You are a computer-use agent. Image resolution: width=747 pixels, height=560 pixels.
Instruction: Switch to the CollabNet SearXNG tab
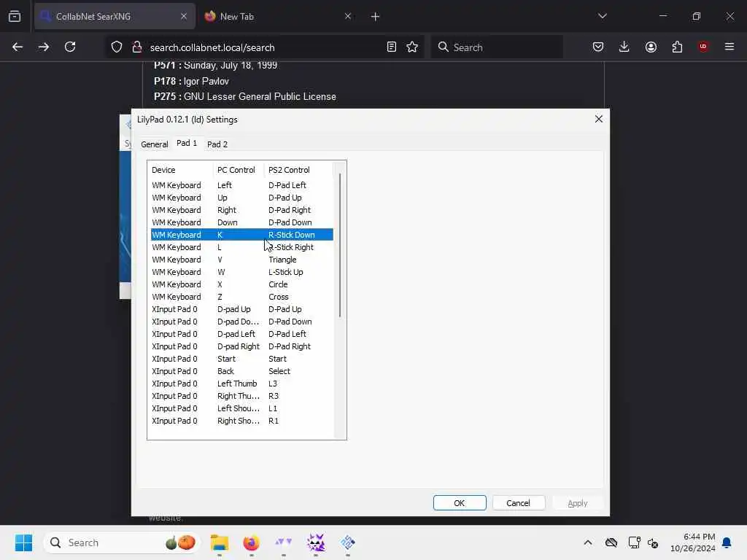[115, 16]
